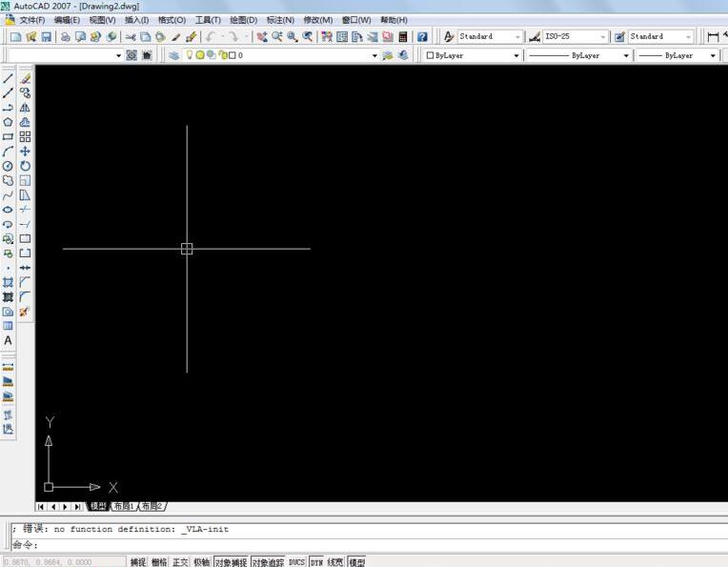The width and height of the screenshot is (728, 567).
Task: Select the Ellipse draw tool
Action: (8, 210)
